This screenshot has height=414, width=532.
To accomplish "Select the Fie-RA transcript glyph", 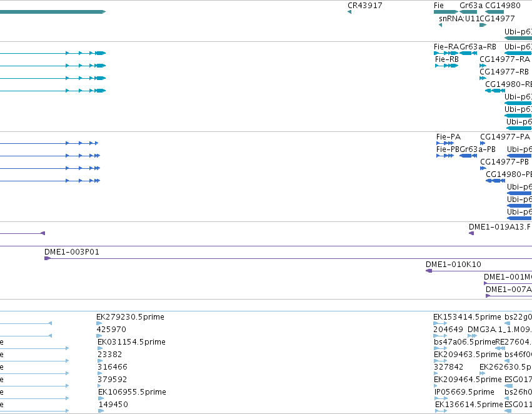I will 446,53.
